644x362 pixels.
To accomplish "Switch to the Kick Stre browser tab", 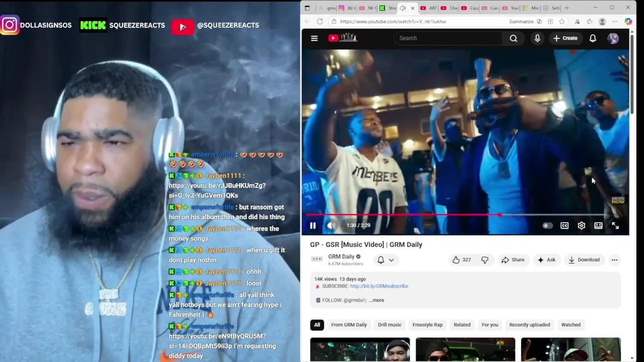I will tap(388, 8).
